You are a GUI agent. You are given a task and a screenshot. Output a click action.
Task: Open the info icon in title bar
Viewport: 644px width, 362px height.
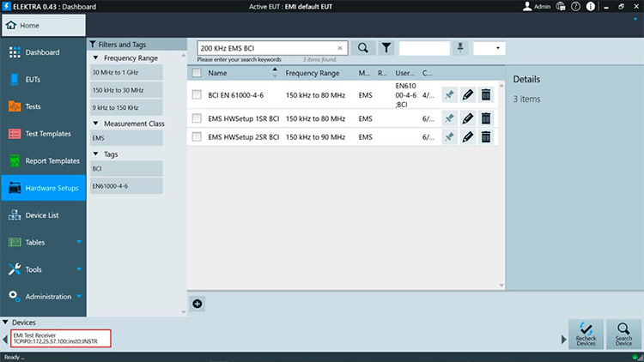(589, 7)
